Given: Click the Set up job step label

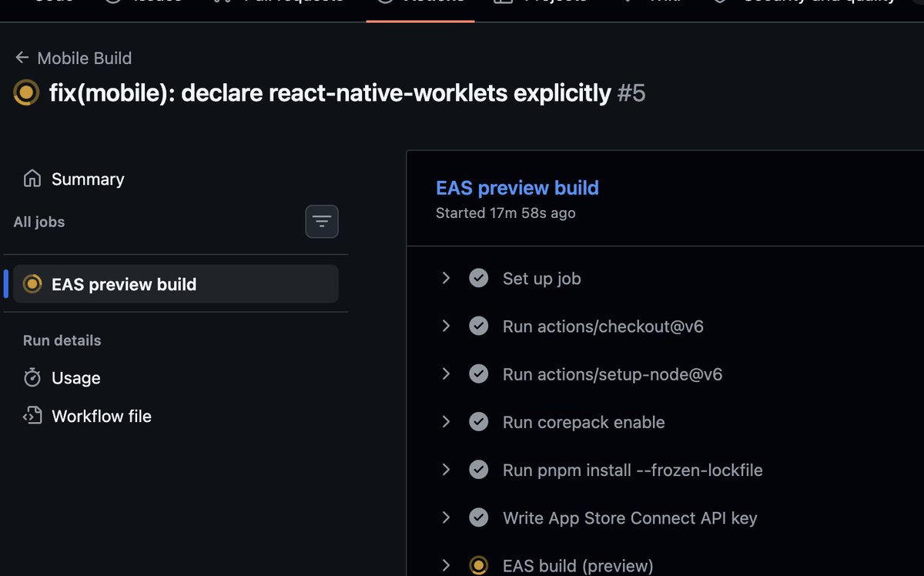Looking at the screenshot, I should (x=542, y=278).
